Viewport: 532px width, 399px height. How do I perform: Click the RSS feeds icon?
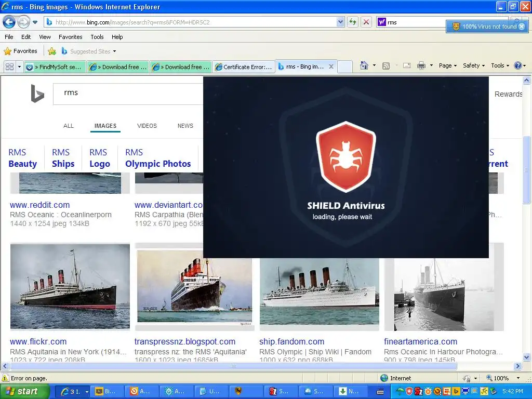(x=386, y=66)
